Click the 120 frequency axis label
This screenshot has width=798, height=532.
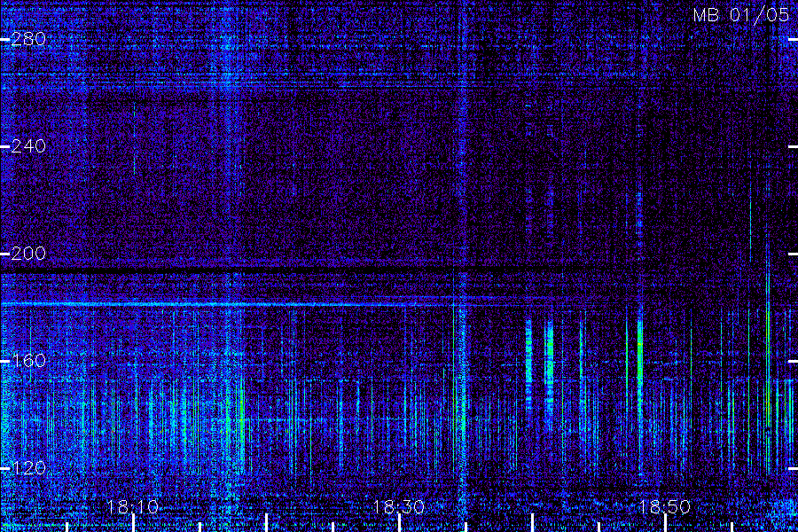(x=28, y=468)
